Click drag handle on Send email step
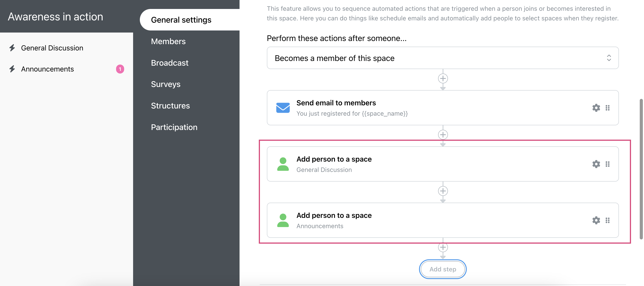 click(607, 108)
